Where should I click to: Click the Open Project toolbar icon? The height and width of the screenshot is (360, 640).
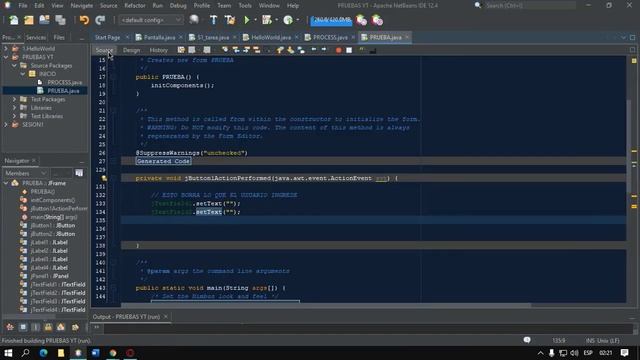pos(44,20)
